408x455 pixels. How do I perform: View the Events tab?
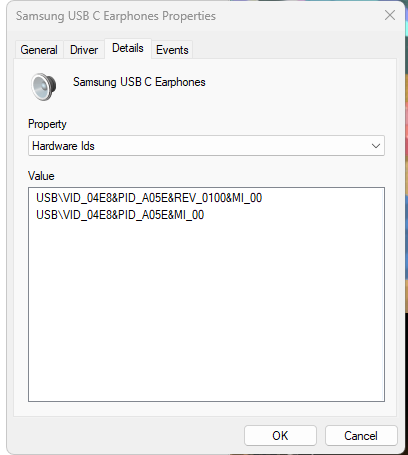pyautogui.click(x=172, y=50)
